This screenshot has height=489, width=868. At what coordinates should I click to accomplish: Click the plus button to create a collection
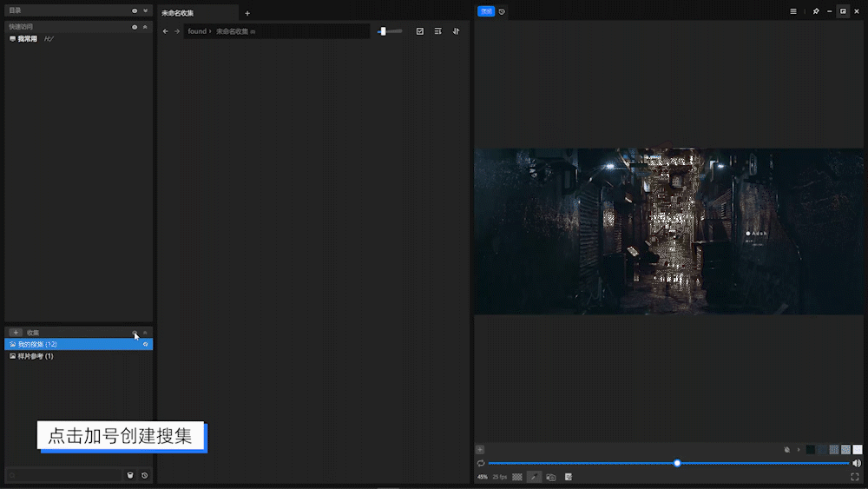[16, 333]
